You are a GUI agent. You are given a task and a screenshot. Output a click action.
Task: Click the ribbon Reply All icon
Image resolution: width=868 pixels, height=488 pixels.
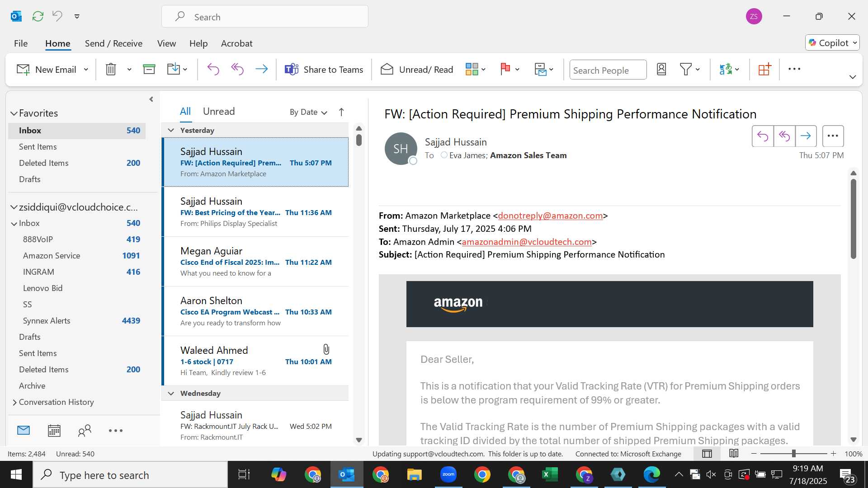point(237,69)
